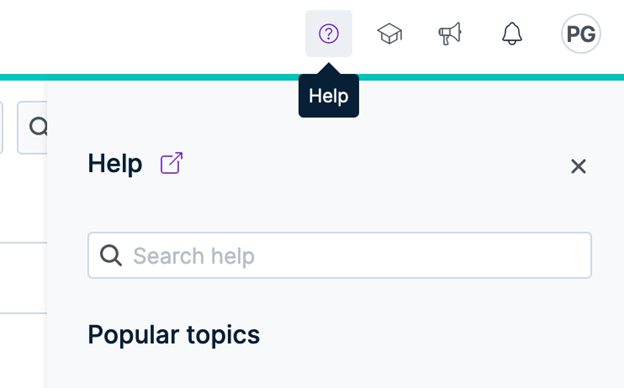Expand the PG account dropdown
The width and height of the screenshot is (624, 388).
pyautogui.click(x=581, y=33)
